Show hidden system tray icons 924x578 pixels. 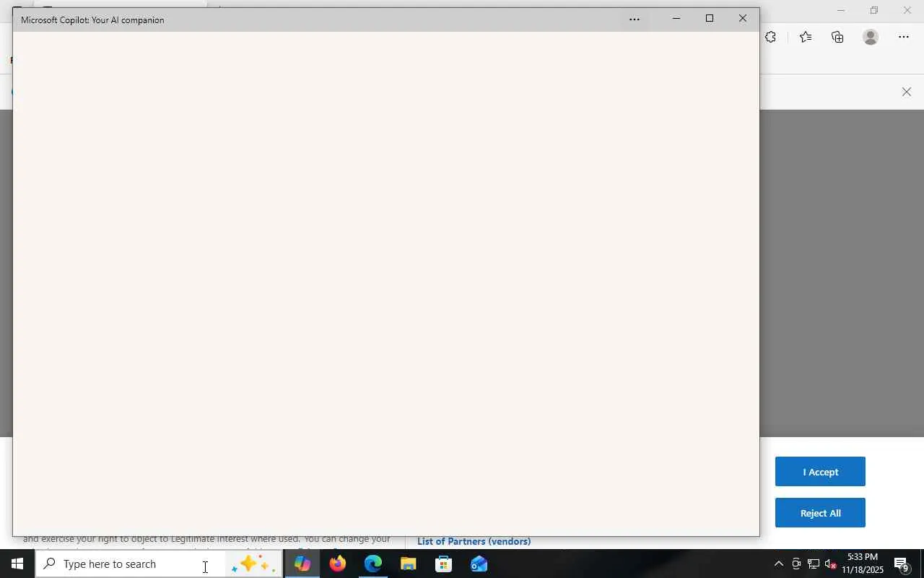[778, 564]
